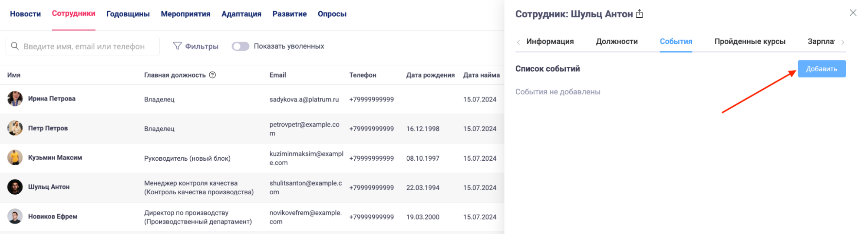Image resolution: width=868 pixels, height=234 pixels.
Task: Click Директор по производству position
Action: (x=198, y=217)
